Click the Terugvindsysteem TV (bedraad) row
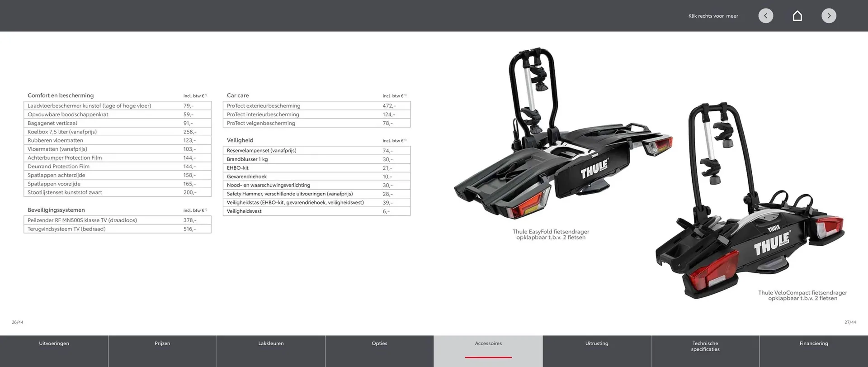Viewport: 868px width, 367px height. [117, 229]
